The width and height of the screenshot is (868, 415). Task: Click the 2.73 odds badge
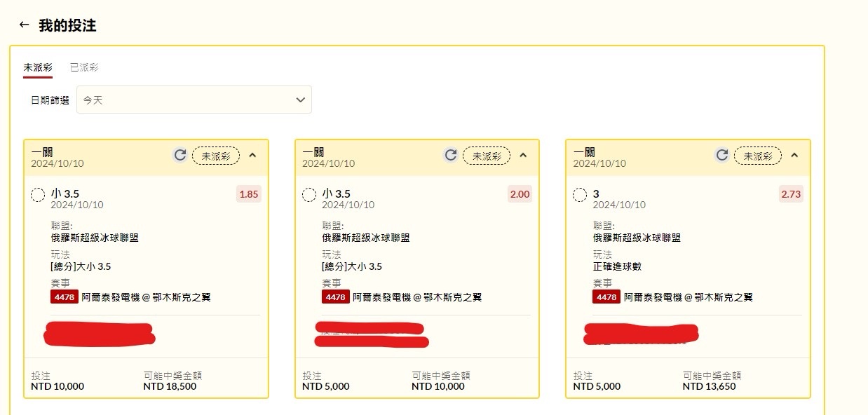tap(791, 194)
